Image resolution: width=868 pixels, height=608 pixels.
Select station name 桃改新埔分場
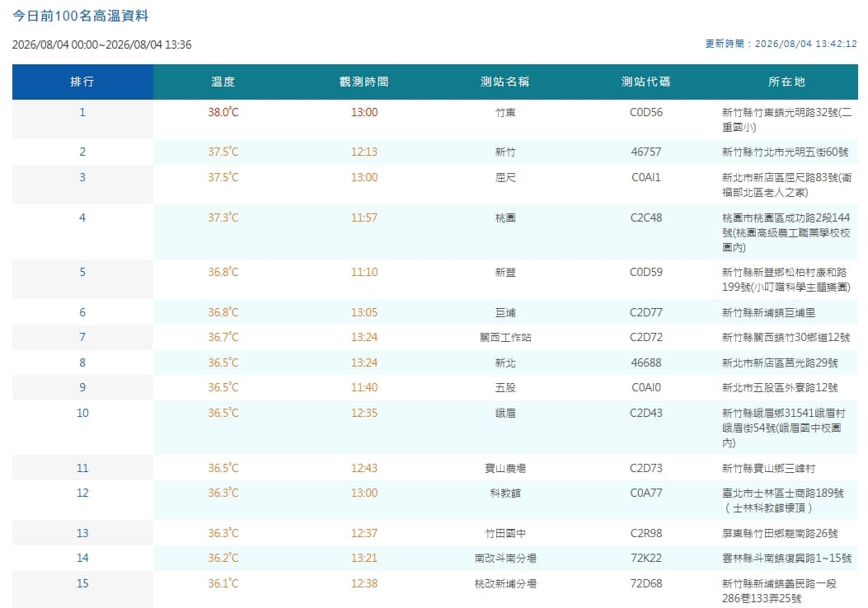coord(504,584)
